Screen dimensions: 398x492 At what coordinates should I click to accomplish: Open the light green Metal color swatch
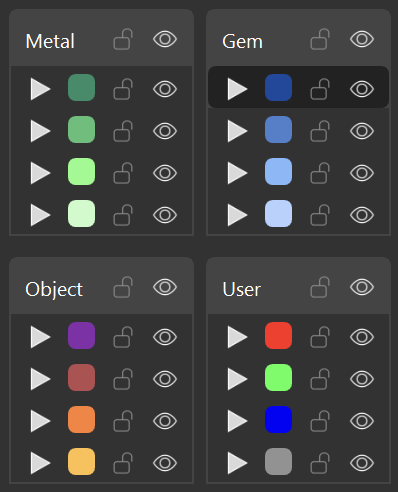pyautogui.click(x=81, y=172)
